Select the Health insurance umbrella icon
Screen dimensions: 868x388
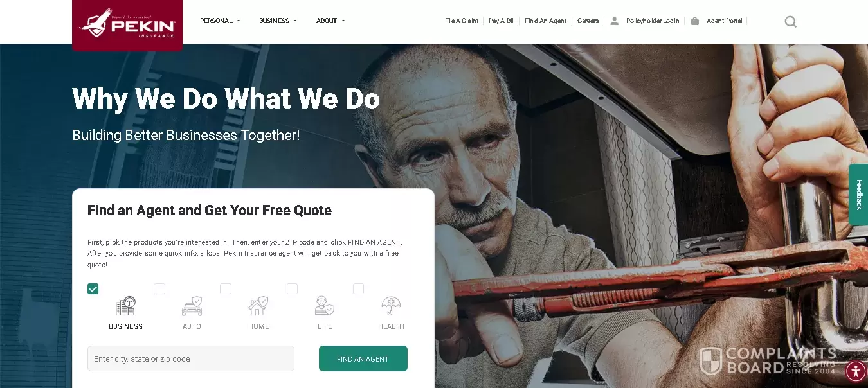click(x=391, y=306)
